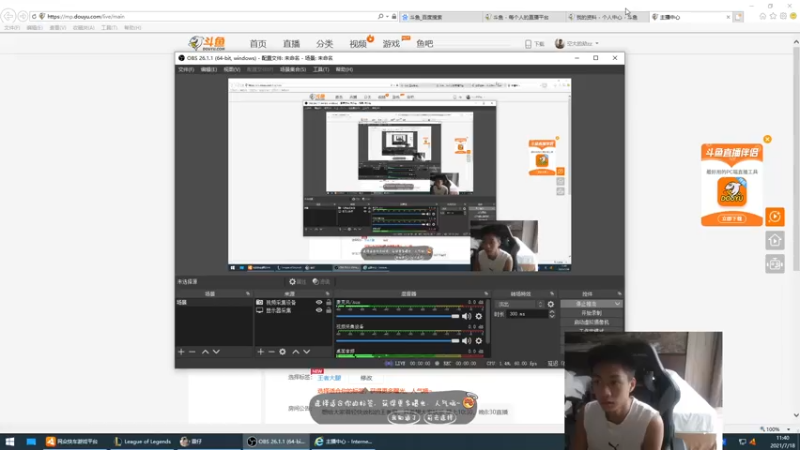The height and width of the screenshot is (450, 800).
Task: Click the IE home icon in toolbar
Action: (x=763, y=16)
